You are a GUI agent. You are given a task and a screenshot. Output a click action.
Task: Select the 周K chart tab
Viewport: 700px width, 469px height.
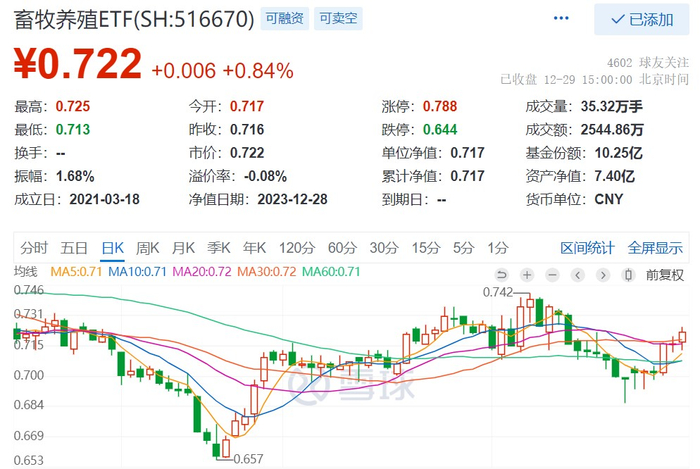click(x=148, y=248)
